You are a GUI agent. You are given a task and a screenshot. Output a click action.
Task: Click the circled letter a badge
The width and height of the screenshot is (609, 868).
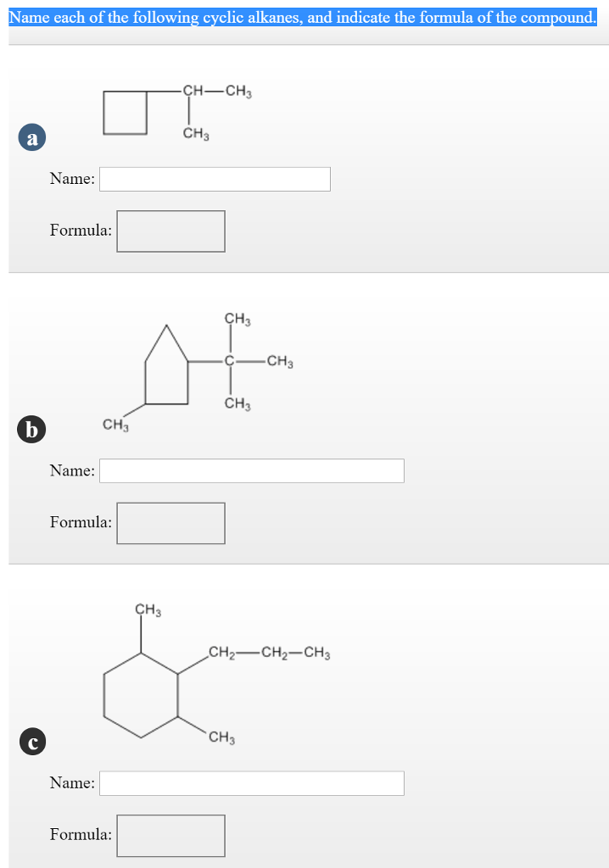(32, 136)
